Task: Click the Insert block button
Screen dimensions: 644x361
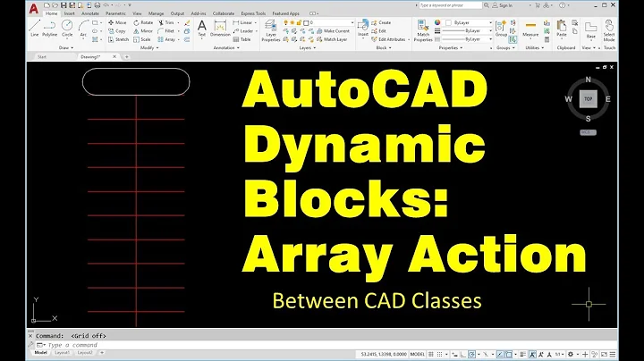Action: coord(362,29)
